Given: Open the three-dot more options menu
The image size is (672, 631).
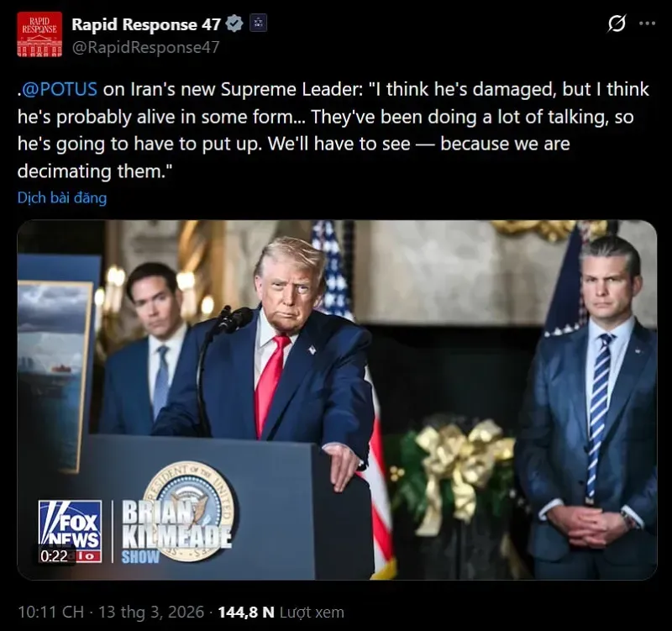Looking at the screenshot, I should (647, 24).
